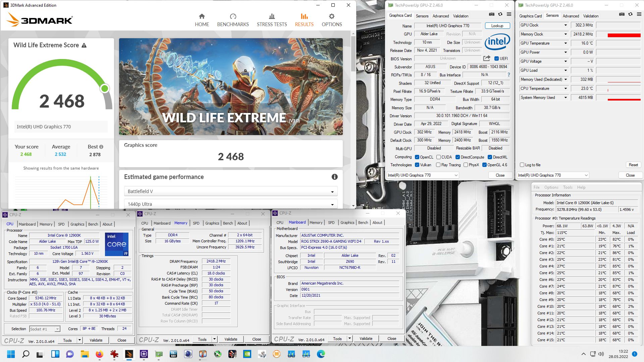644x362 pixels.
Task: Refresh GPU-Z Graphics Card window
Action: tap(500, 14)
